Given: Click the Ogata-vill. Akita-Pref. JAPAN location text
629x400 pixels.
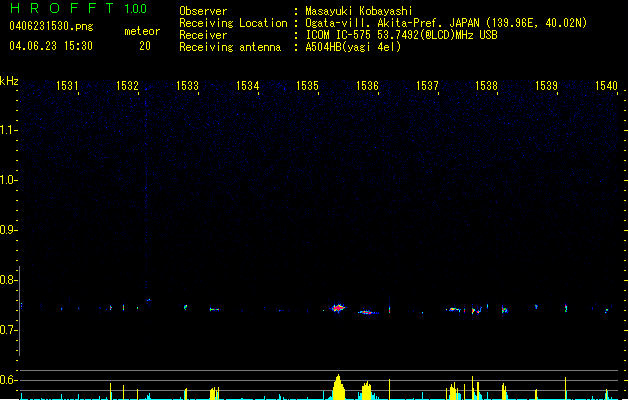Looking at the screenshot, I should [x=446, y=23].
